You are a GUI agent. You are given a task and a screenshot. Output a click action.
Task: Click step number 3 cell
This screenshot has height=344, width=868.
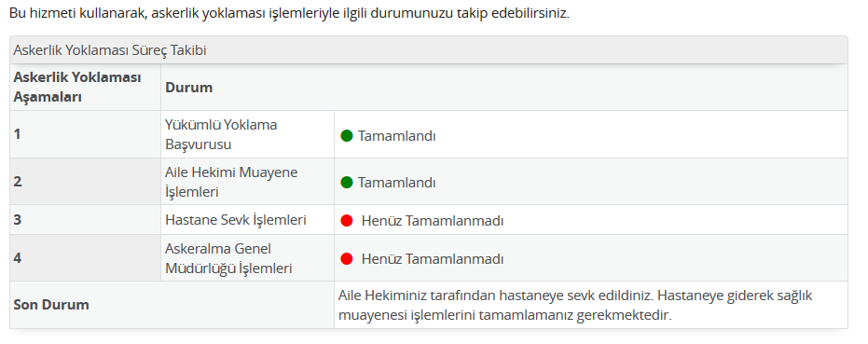pos(85,220)
